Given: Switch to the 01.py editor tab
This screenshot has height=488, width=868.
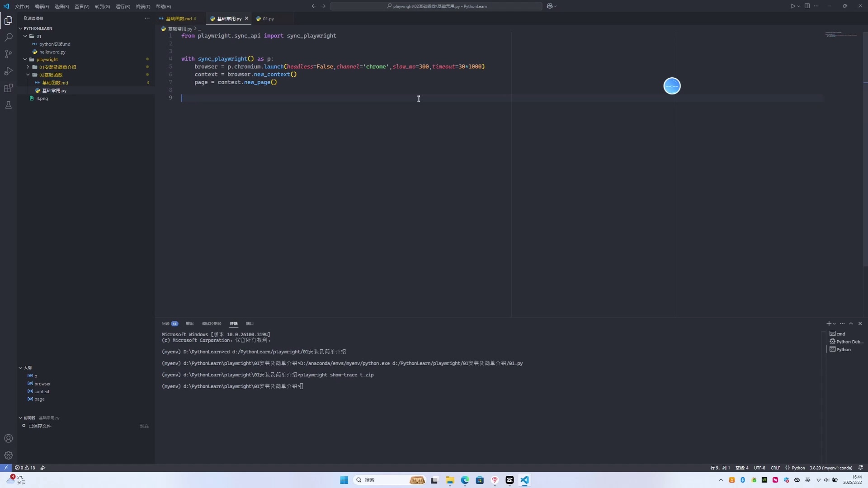Looking at the screenshot, I should [268, 19].
